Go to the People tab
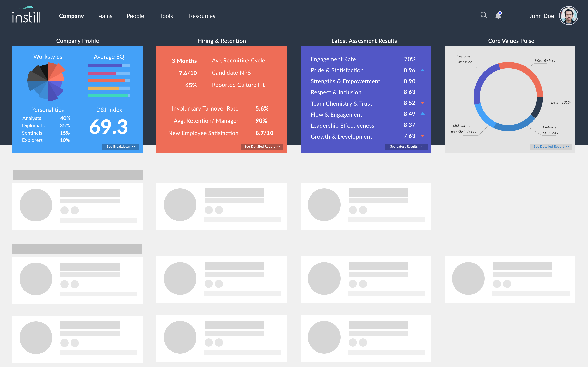Viewport: 588px width, 367px height. (x=135, y=16)
